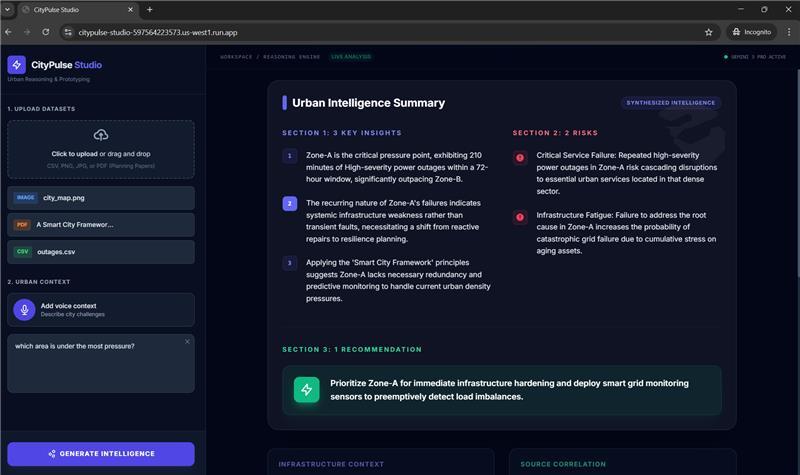Clear the urban context text with X
Screen dimensions: 800x475
[x=187, y=341]
